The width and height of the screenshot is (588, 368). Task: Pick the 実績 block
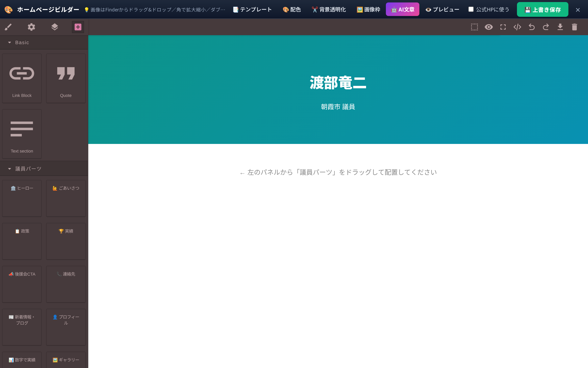pos(66,241)
